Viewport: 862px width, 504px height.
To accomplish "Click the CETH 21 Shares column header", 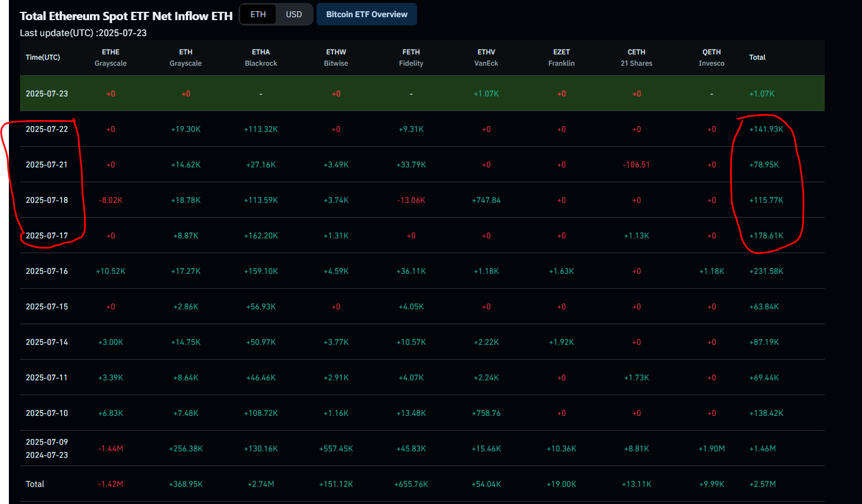I will click(x=637, y=57).
